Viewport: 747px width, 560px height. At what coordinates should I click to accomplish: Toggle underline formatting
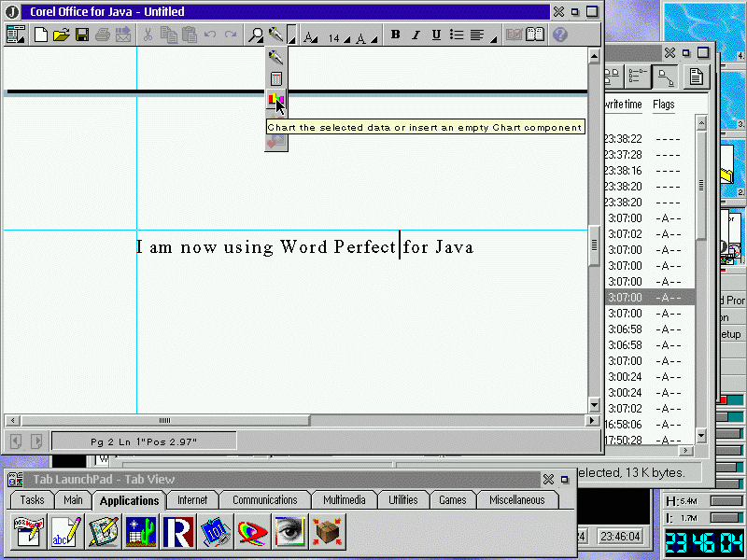pyautogui.click(x=436, y=35)
